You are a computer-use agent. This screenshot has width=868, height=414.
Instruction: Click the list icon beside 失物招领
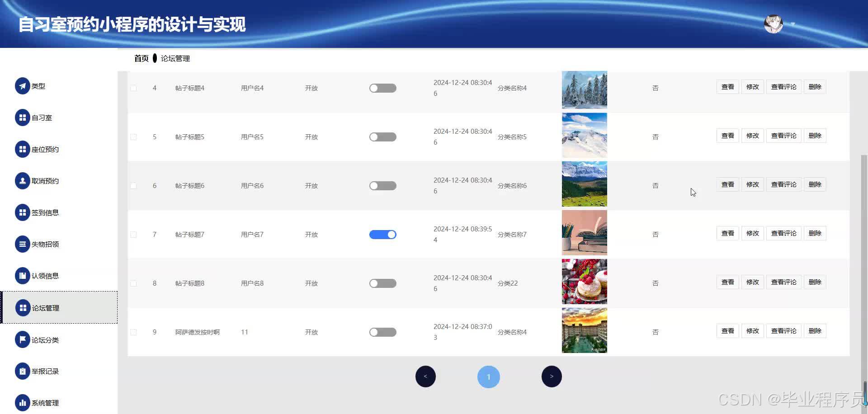[23, 244]
